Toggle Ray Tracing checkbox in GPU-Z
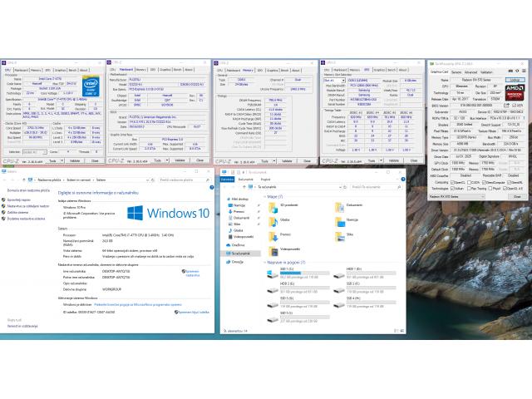The width and height of the screenshot is (532, 399). pyautogui.click(x=469, y=189)
